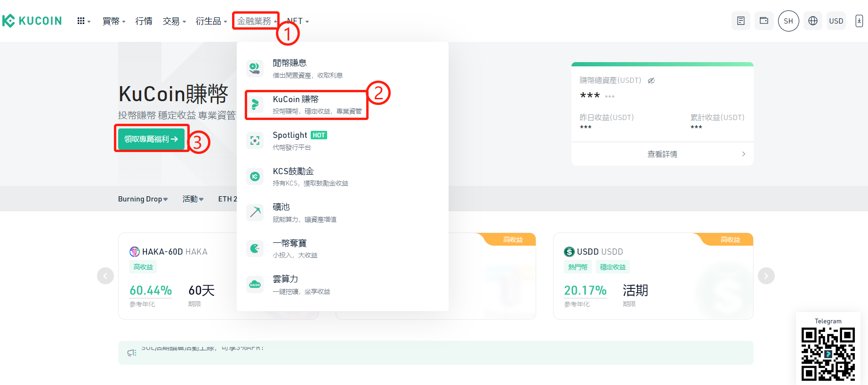The width and height of the screenshot is (868, 385).
Task: Open the SH user avatar
Action: (x=788, y=21)
